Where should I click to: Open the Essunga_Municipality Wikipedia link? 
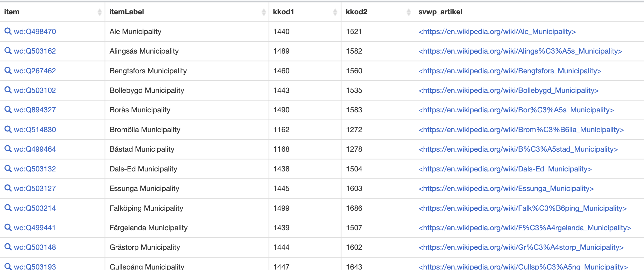(x=506, y=188)
